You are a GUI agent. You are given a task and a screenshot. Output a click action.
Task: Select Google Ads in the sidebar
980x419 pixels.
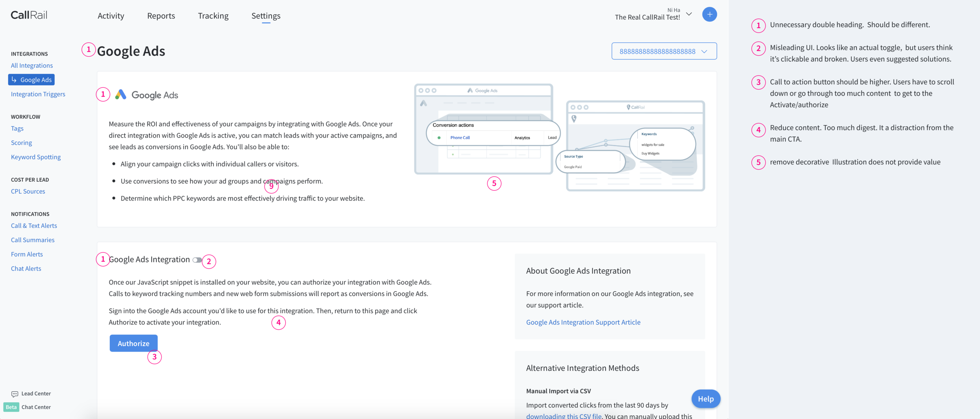pos(31,79)
